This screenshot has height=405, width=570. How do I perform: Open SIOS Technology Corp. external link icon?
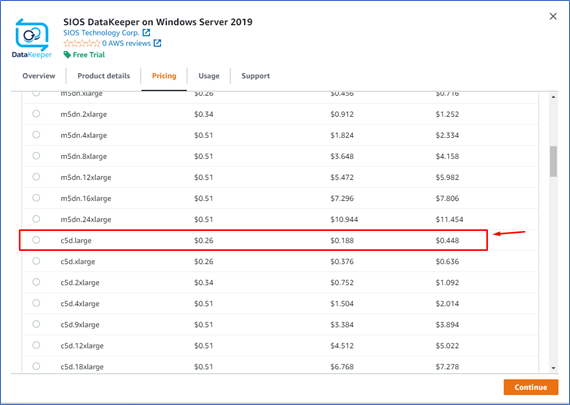pos(146,33)
